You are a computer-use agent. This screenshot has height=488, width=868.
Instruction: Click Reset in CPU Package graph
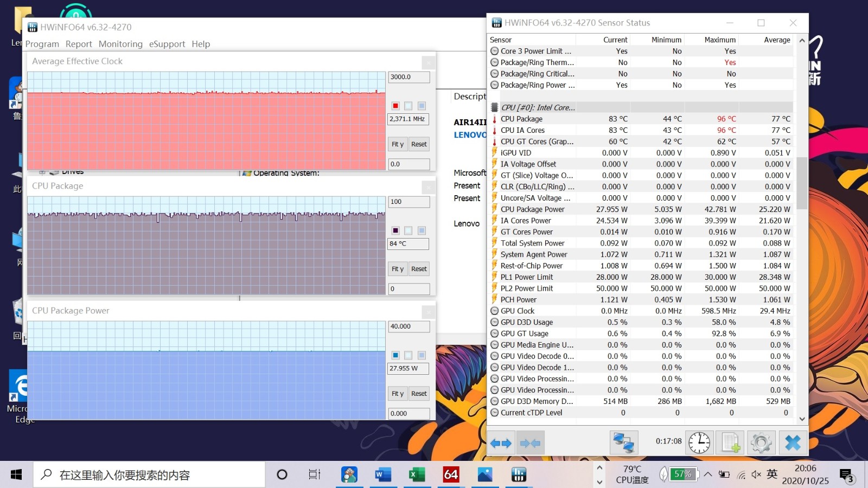[x=419, y=269]
